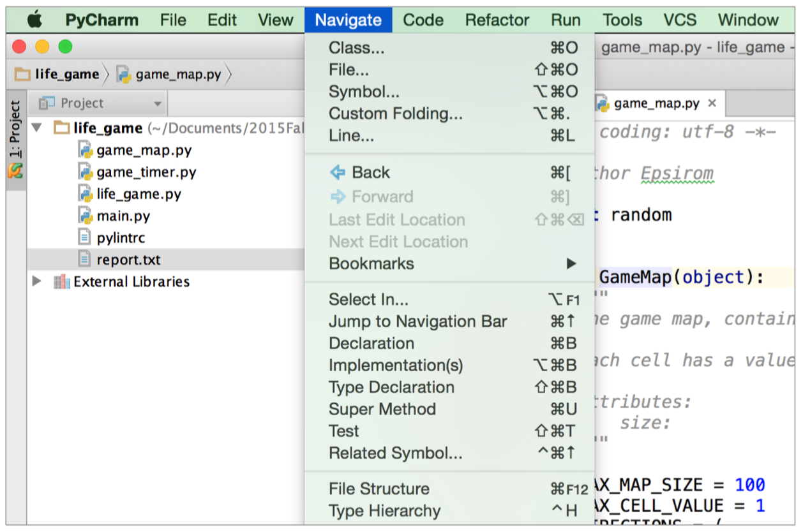Select report.txt in project tree

click(x=128, y=260)
